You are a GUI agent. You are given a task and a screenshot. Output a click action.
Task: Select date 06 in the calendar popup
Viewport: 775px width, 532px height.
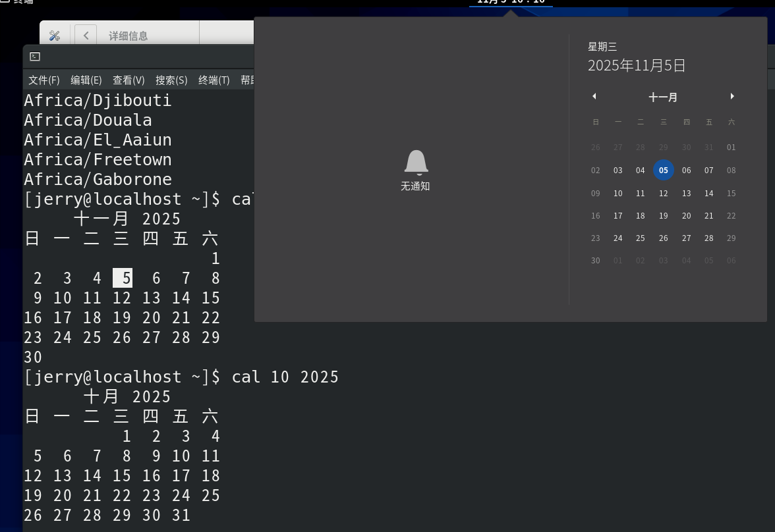(687, 170)
